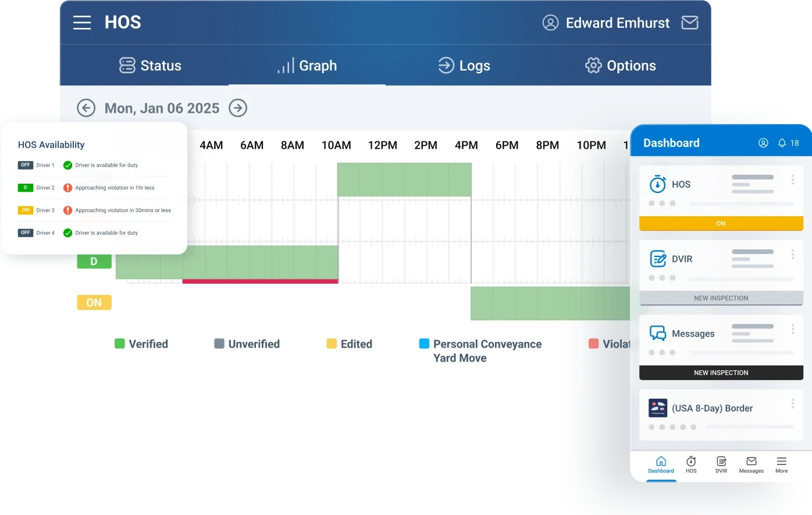Viewport: 812px width, 515px height.
Task: Open the Messages chat bubble icon
Action: (x=657, y=333)
